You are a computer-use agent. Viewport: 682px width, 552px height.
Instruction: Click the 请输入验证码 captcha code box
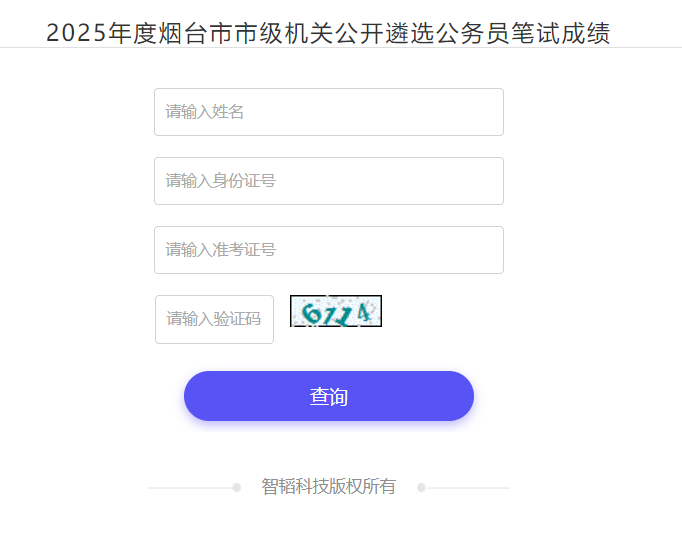(214, 319)
